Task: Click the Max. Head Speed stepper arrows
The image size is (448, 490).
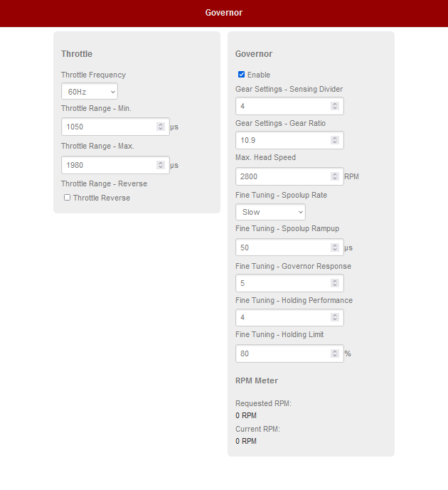Action: tap(335, 176)
